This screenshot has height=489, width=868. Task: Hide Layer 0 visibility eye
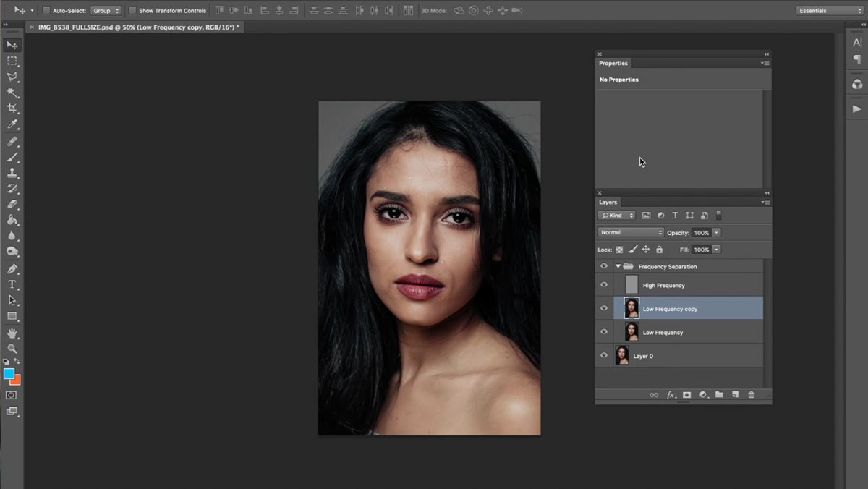tap(604, 355)
